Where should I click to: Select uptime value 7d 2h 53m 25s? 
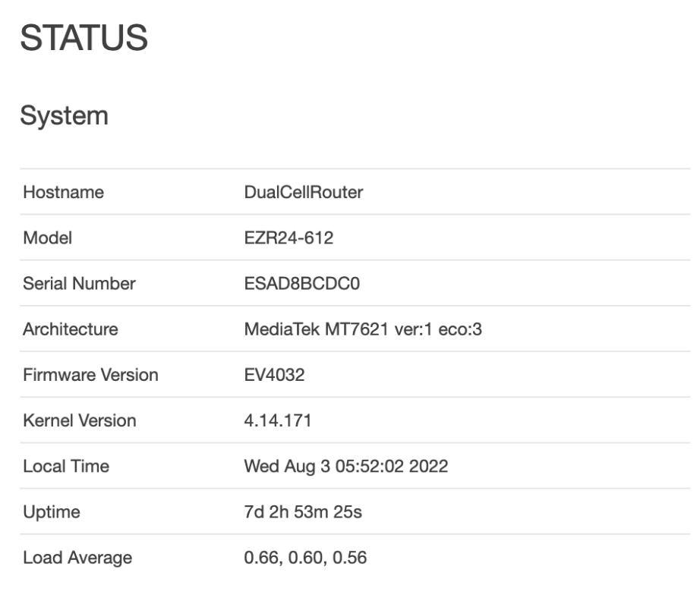pos(303,512)
